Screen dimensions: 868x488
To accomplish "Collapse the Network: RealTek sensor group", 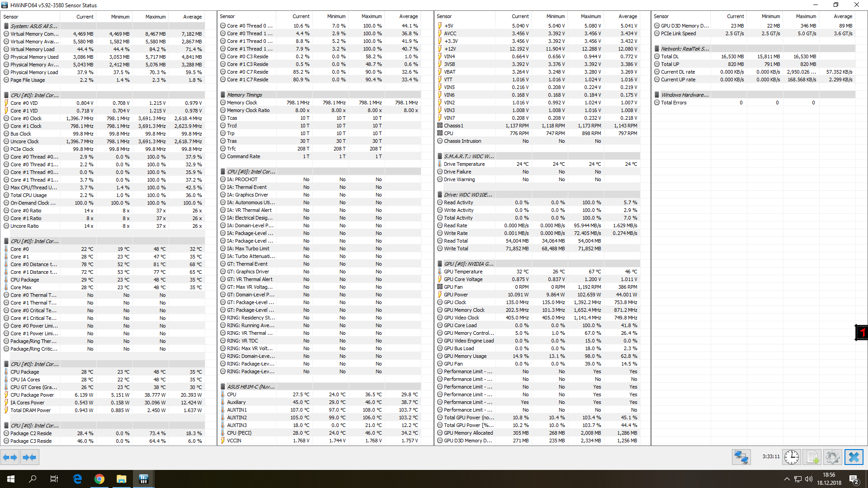I will point(684,49).
